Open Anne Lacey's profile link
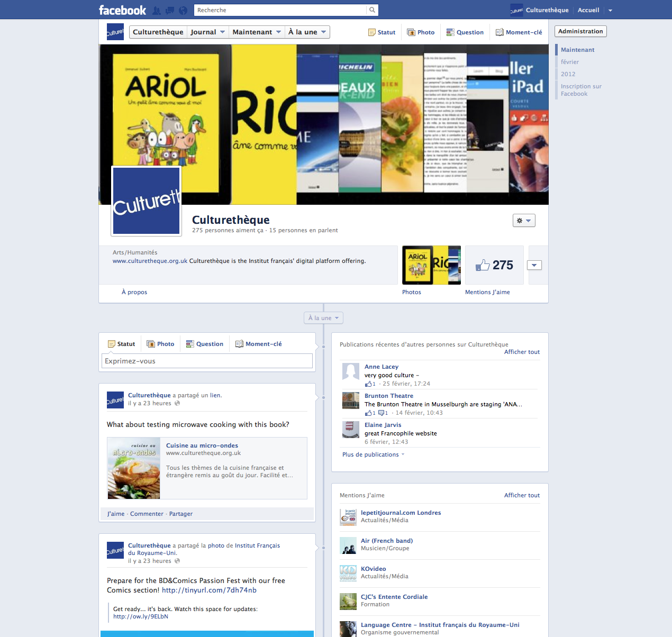Image resolution: width=672 pixels, height=637 pixels. [x=381, y=367]
